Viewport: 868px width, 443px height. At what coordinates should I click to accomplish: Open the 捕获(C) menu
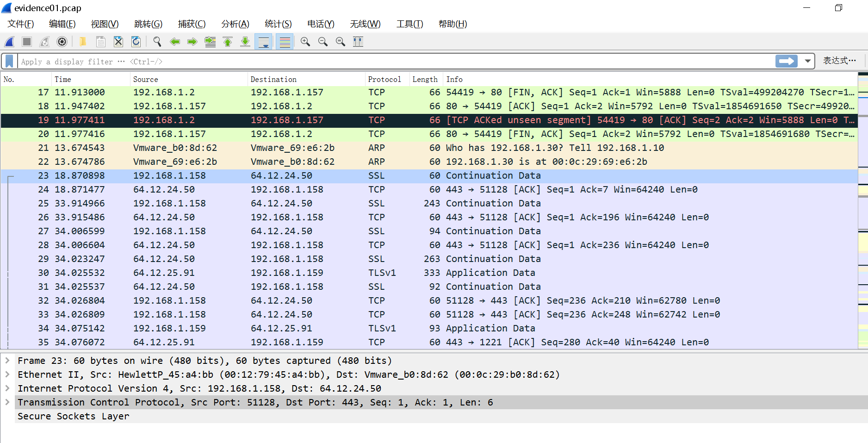point(192,24)
